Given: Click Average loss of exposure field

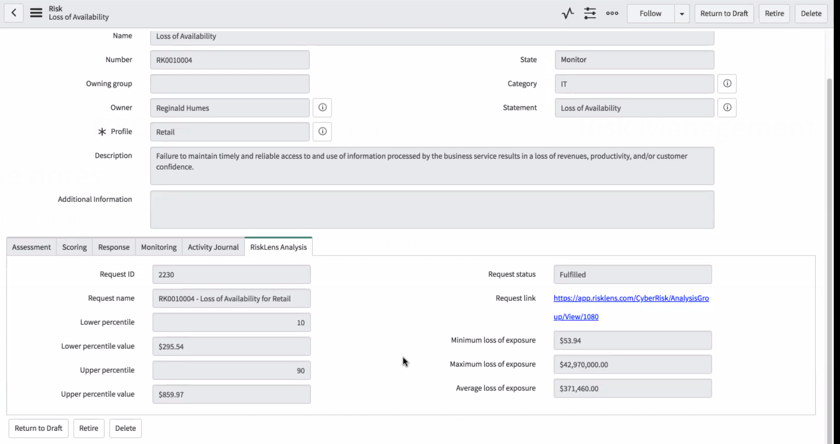Looking at the screenshot, I should click(633, 388).
